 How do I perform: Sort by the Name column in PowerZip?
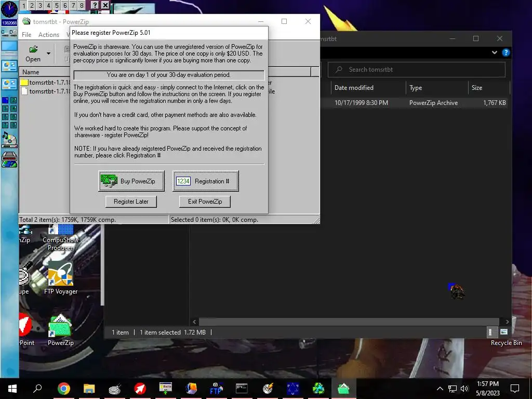coord(45,72)
